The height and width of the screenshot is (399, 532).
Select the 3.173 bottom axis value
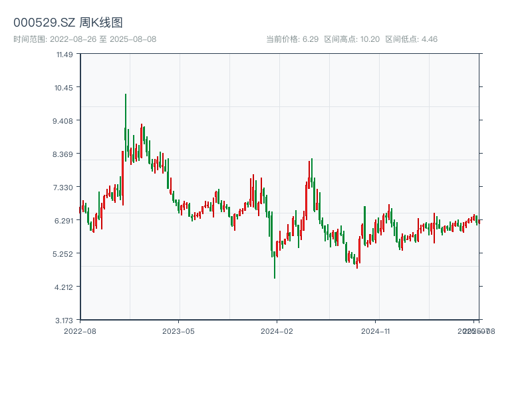click(64, 320)
